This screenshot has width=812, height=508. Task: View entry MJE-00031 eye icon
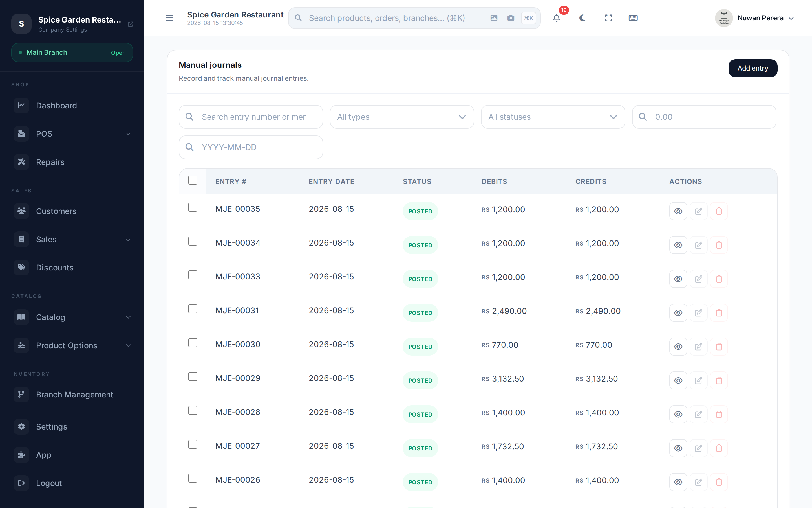(678, 313)
